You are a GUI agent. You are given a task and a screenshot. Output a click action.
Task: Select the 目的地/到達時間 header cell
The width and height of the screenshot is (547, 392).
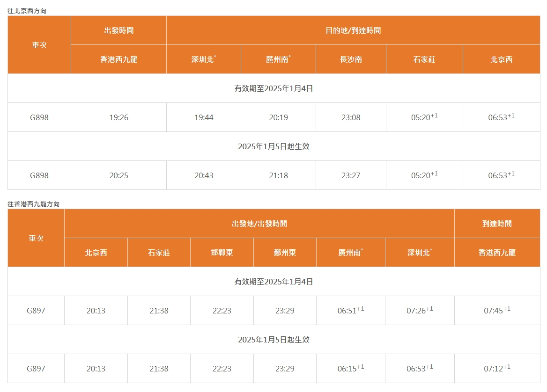(353, 30)
